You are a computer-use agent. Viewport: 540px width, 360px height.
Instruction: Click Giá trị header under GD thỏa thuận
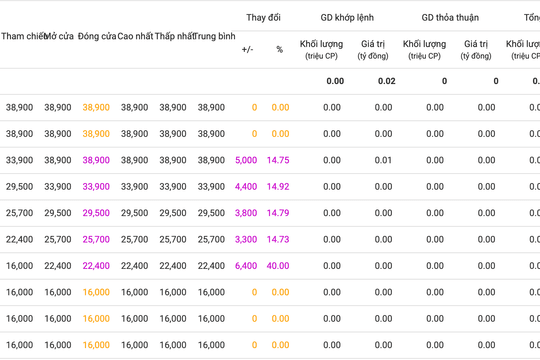[x=476, y=50]
